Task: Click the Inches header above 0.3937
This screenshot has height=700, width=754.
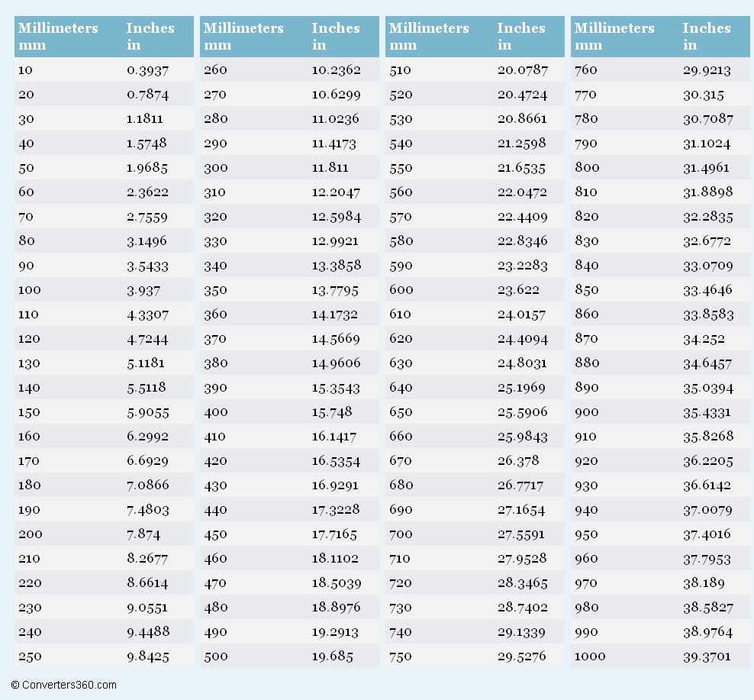Action: [150, 36]
